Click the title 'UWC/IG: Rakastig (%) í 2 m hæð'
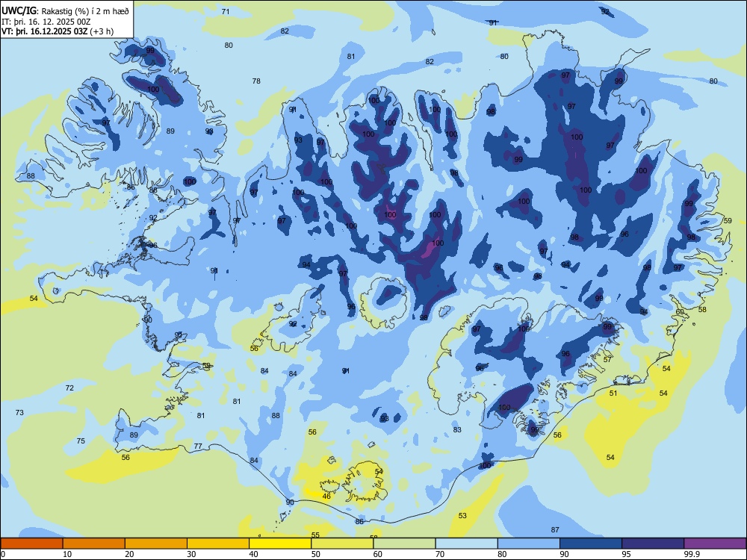The width and height of the screenshot is (747, 560). click(65, 10)
